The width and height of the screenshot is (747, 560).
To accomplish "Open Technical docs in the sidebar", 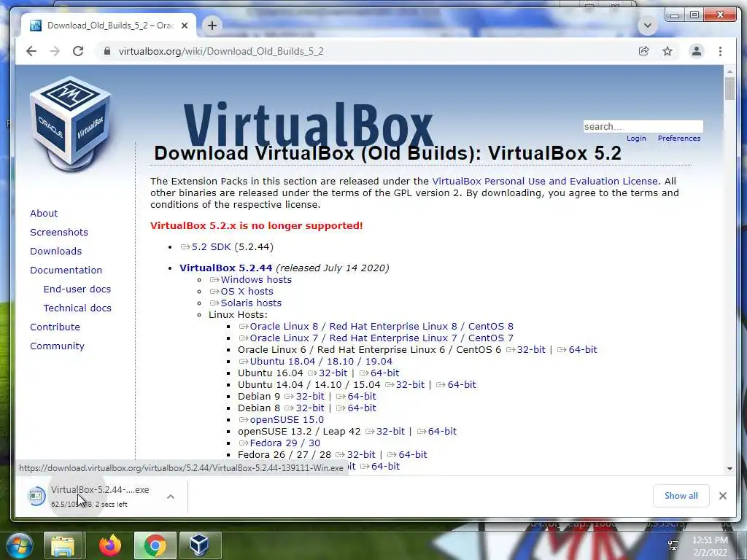I will point(77,308).
